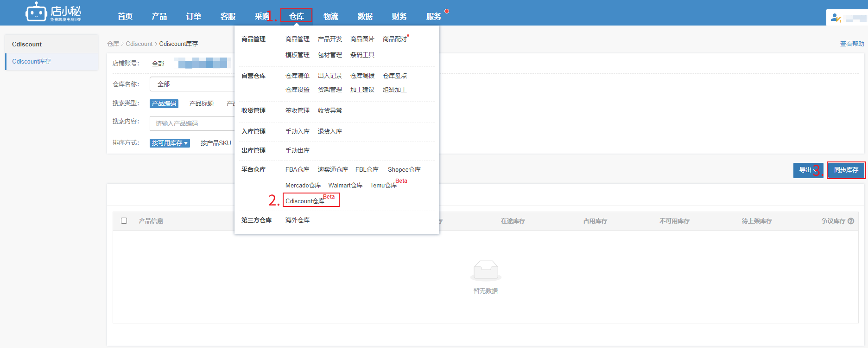Click the 占用库存 column header

596,221
